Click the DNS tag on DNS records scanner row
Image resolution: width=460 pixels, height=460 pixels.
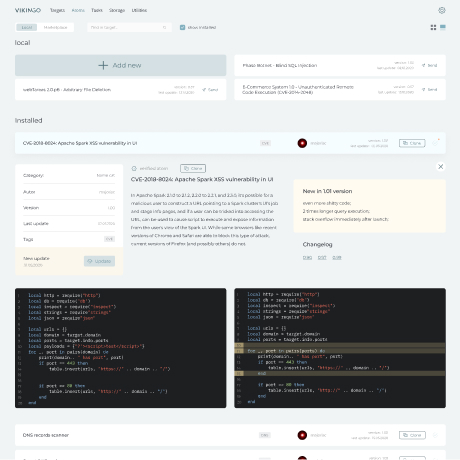pos(265,435)
